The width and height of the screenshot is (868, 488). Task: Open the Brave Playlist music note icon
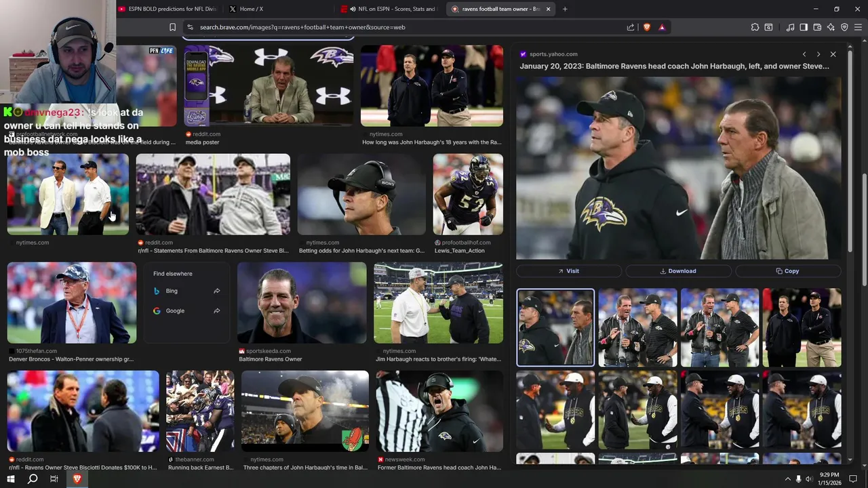click(x=790, y=27)
